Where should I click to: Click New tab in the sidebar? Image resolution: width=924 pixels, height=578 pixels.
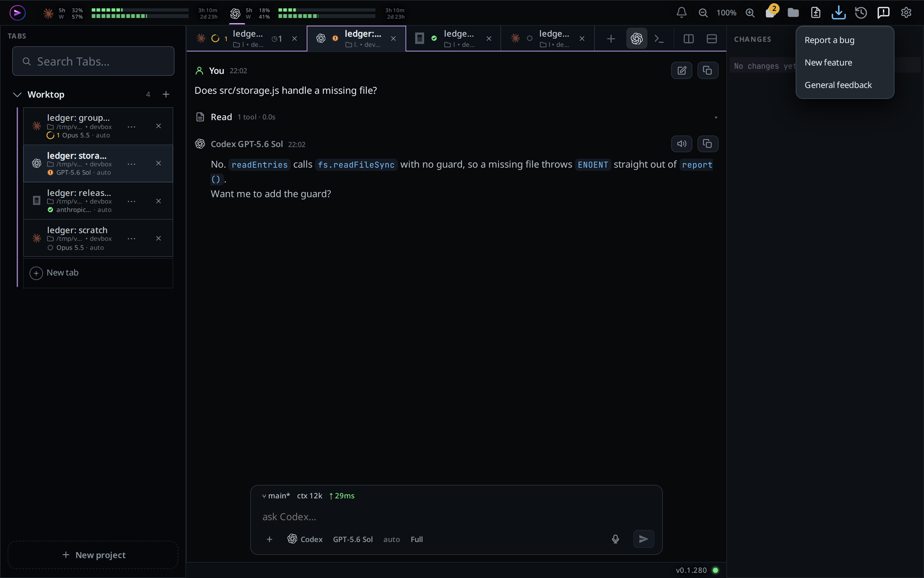pyautogui.click(x=98, y=273)
